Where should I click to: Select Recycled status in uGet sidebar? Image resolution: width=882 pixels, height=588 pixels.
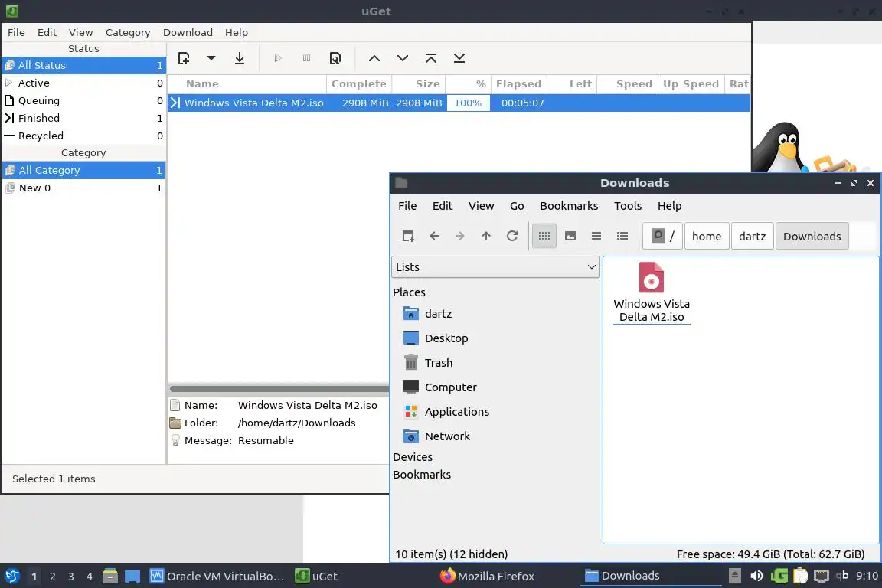click(x=83, y=136)
